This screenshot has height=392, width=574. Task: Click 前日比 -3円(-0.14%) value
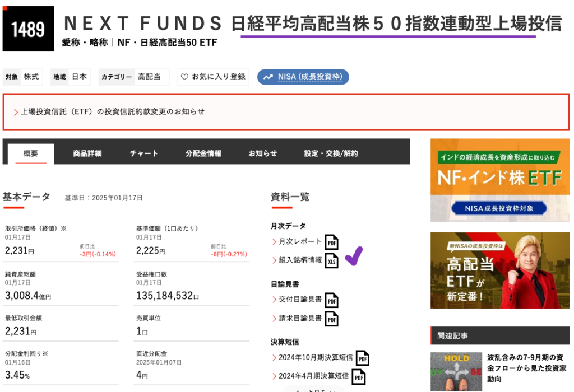[98, 254]
